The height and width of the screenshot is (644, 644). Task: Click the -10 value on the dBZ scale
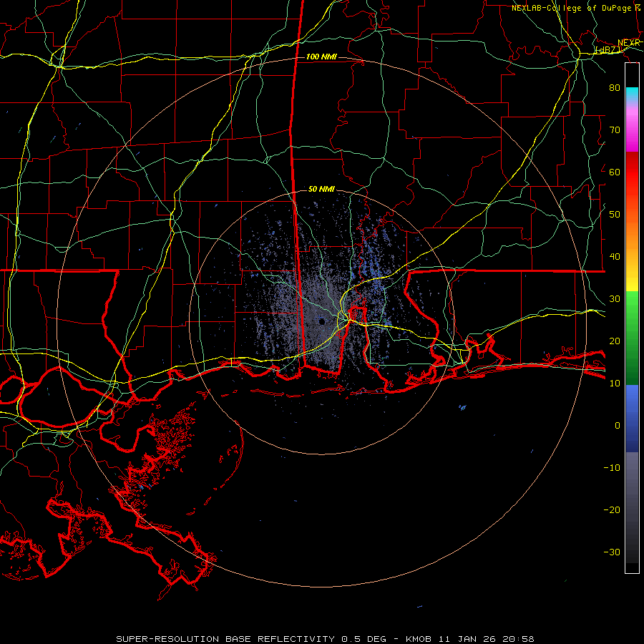click(x=612, y=468)
